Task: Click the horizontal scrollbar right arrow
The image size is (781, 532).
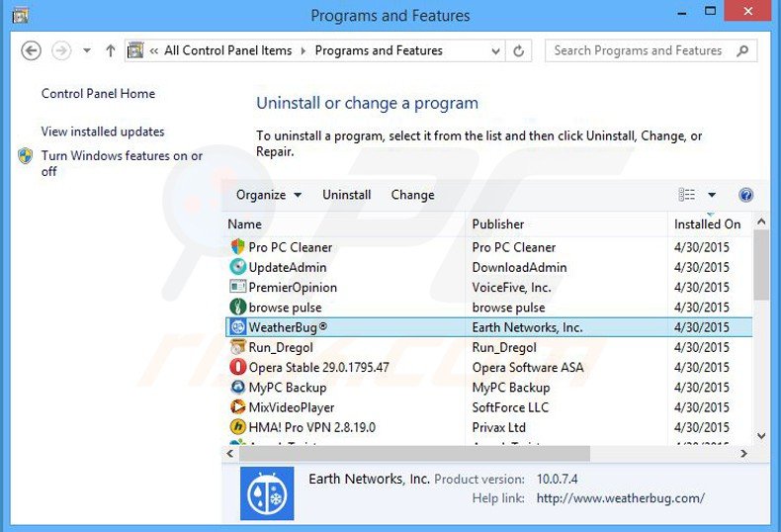Action: pyautogui.click(x=743, y=453)
